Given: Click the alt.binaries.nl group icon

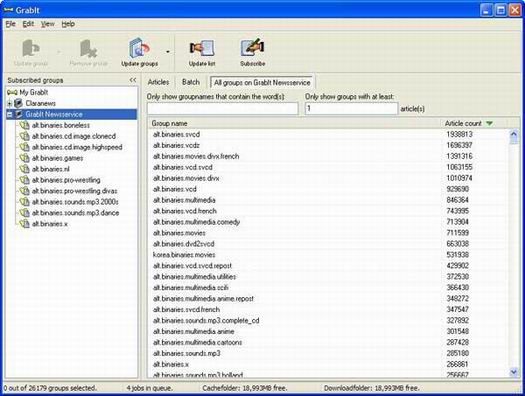Looking at the screenshot, I should (x=24, y=169).
